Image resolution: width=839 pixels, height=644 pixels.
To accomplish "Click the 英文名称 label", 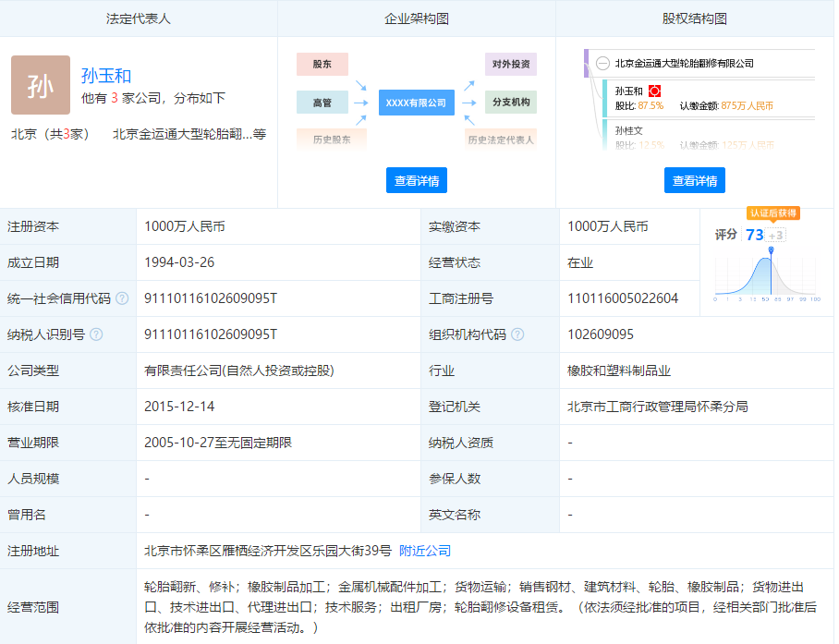I will [x=455, y=515].
